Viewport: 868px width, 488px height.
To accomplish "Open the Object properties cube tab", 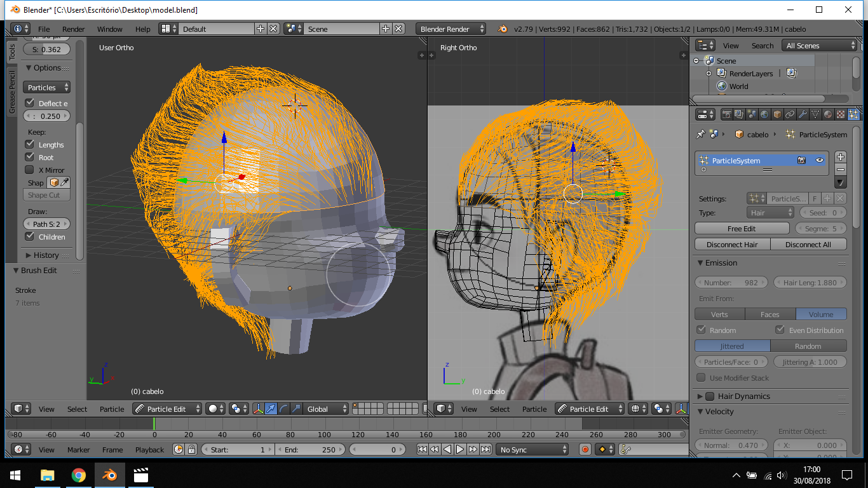I will 776,114.
